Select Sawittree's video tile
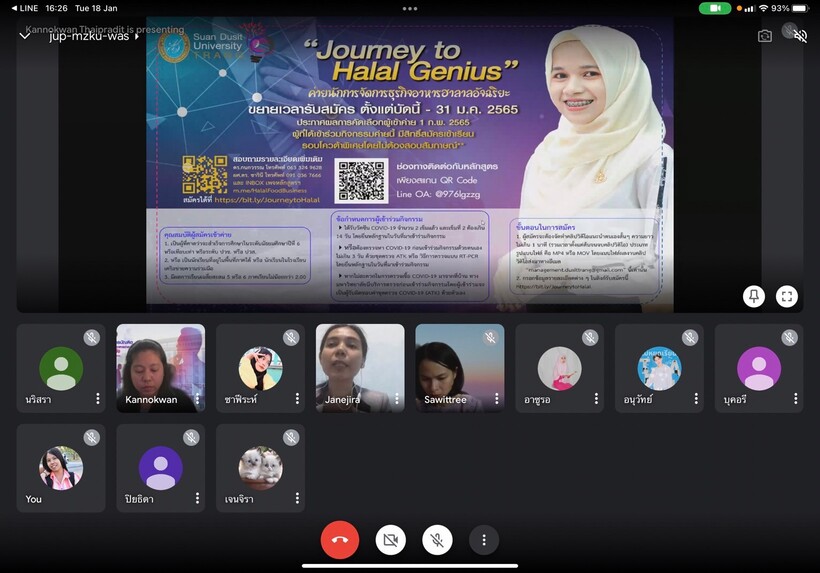Viewport: 820px width, 573px height. [460, 368]
